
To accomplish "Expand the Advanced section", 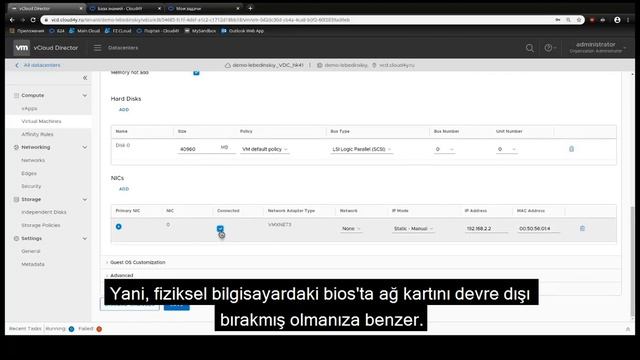I will (x=121, y=276).
